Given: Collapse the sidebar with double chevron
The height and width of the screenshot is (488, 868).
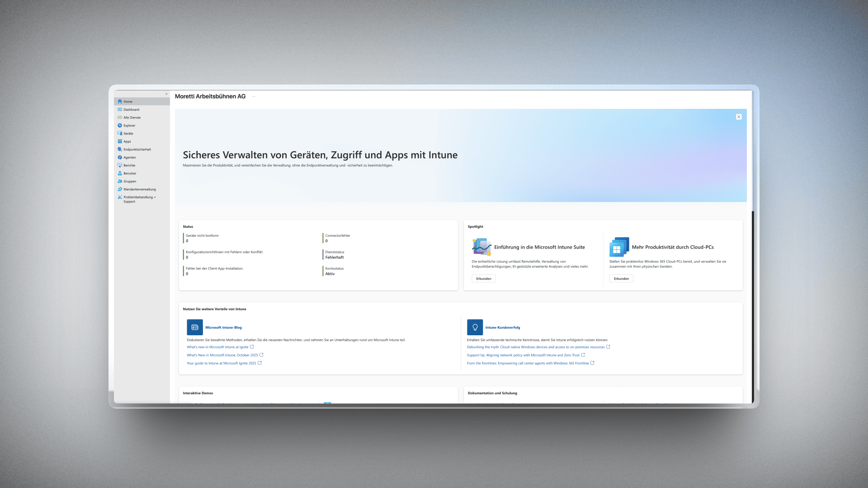Looking at the screenshot, I should click(166, 94).
